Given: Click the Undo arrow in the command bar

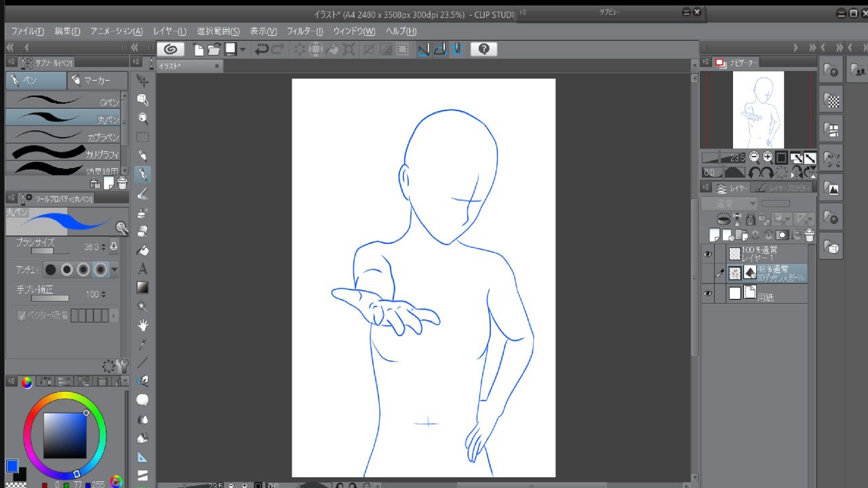Looking at the screenshot, I should point(261,49).
